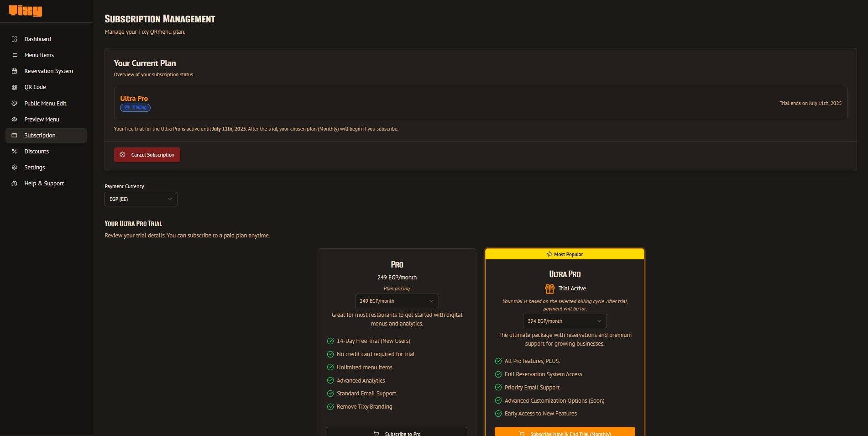The width and height of the screenshot is (868, 436).
Task: Click check icon beside Advanced Analytics
Action: (330, 380)
